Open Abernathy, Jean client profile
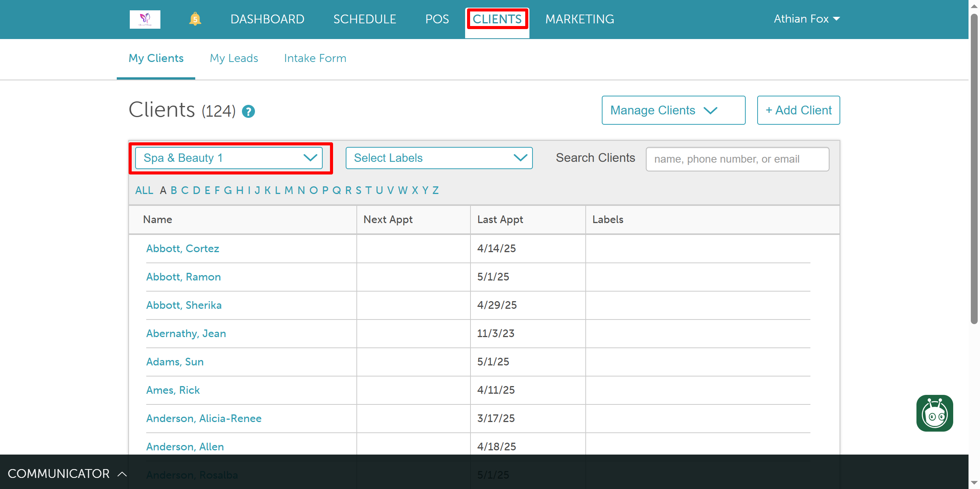 [186, 333]
